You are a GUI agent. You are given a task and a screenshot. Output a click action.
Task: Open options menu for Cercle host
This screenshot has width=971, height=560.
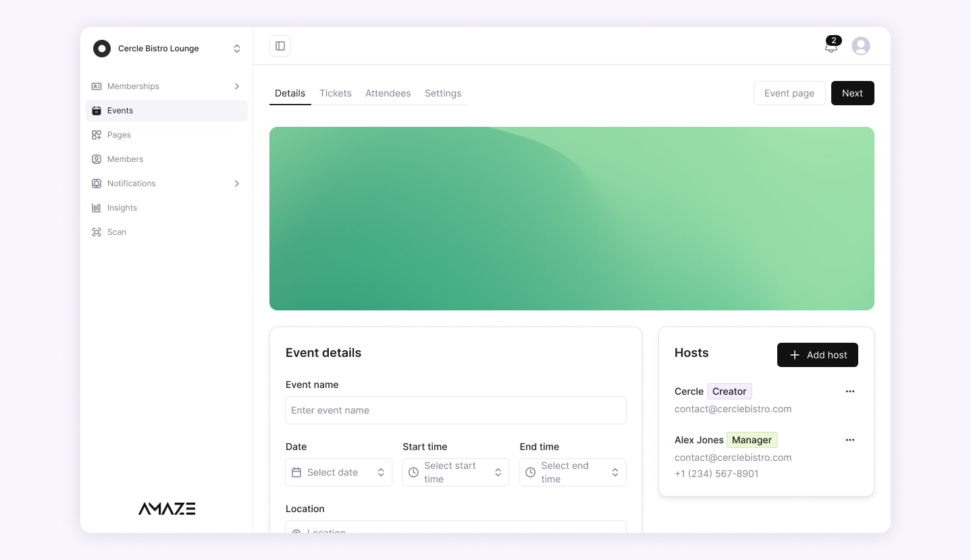(x=850, y=391)
